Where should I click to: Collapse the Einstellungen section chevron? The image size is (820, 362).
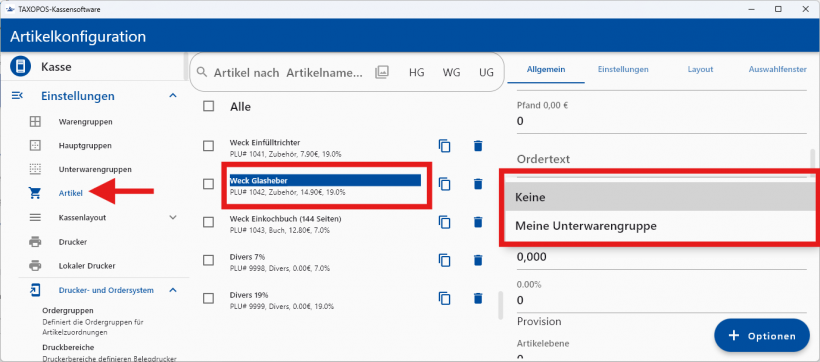click(x=173, y=96)
